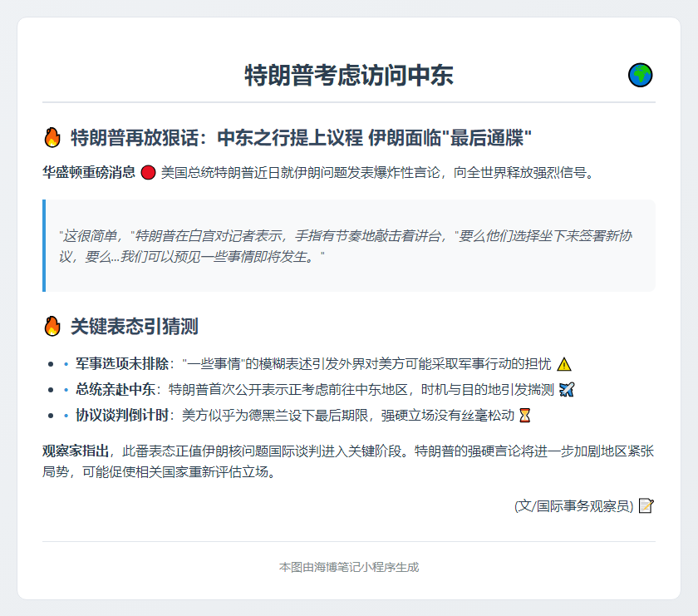
Task: Click the line 局势，可能促使相关国家重新评估立场
Action: pyautogui.click(x=159, y=471)
